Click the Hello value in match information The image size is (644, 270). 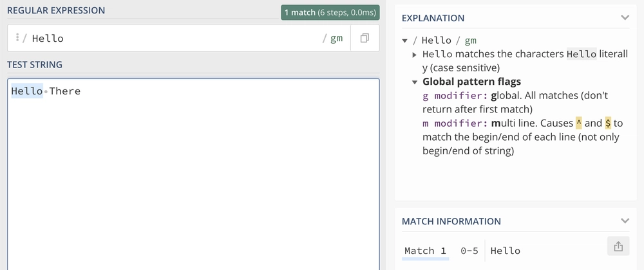(505, 251)
